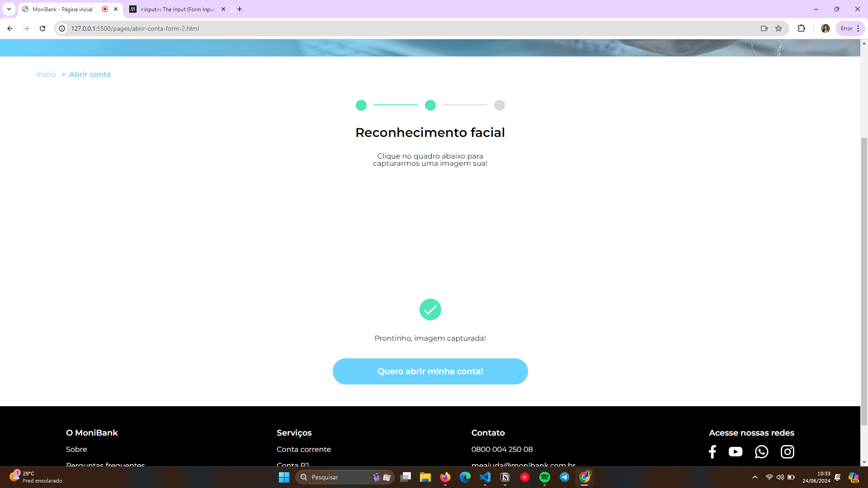Launch Firefox from the taskbar
Viewport: 868px width, 488px height.
(x=445, y=477)
